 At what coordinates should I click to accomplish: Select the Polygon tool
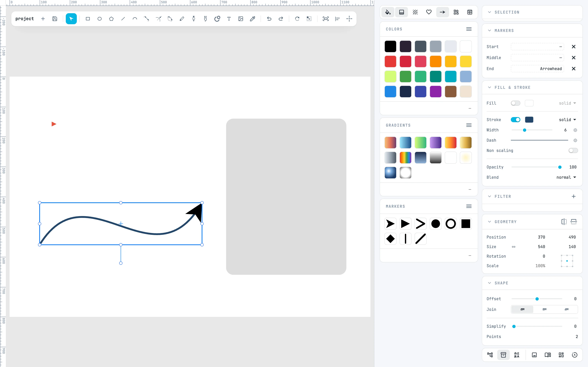pos(111,19)
